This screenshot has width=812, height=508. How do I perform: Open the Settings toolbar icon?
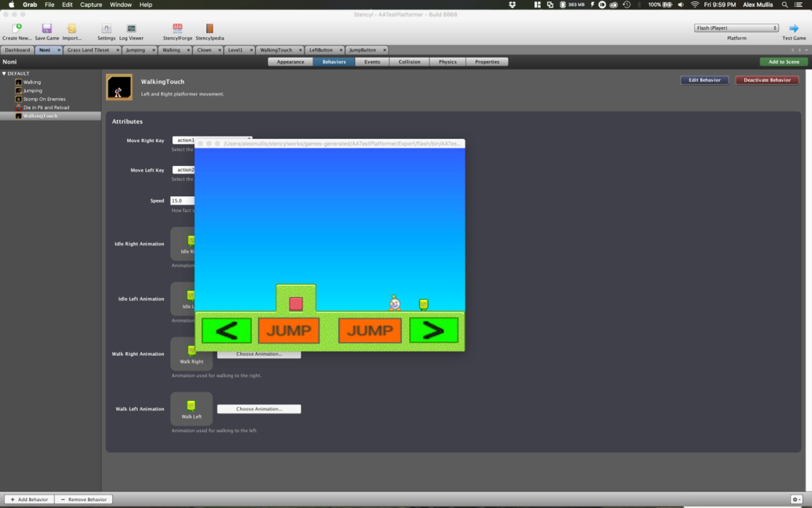[106, 28]
